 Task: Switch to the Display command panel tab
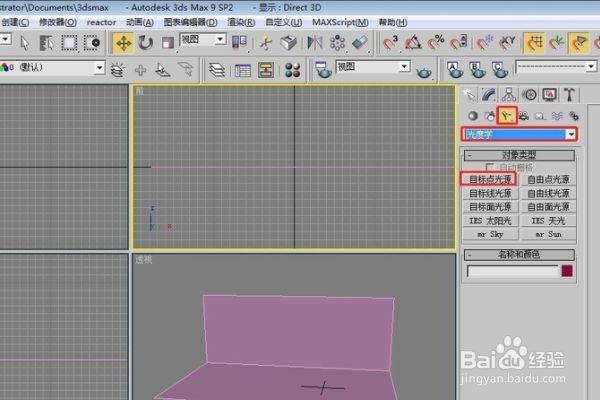549,95
